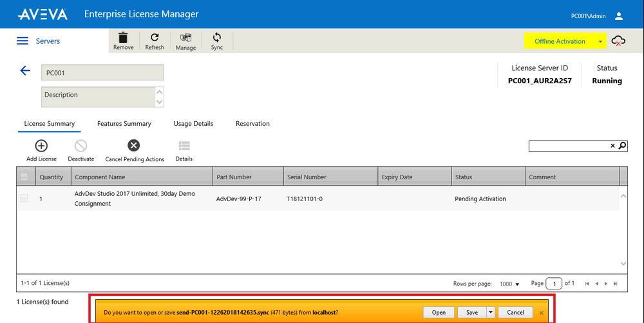The image size is (644, 323).
Task: Sort by Component Name column header
Action: (142, 177)
